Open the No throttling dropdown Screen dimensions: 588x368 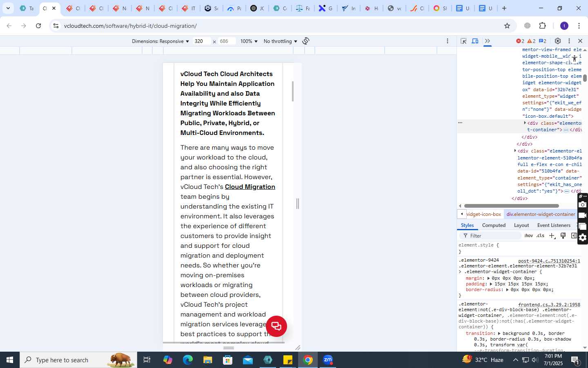click(280, 41)
